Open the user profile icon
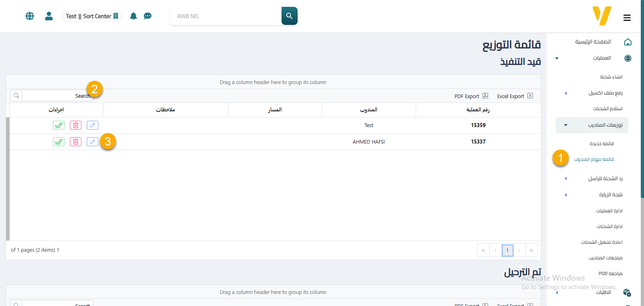 coord(49,16)
